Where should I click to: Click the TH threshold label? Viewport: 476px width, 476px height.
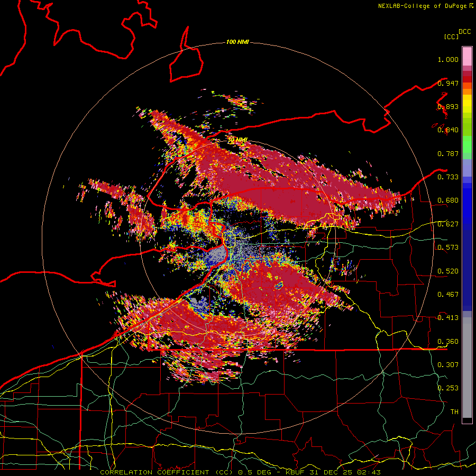(x=454, y=412)
